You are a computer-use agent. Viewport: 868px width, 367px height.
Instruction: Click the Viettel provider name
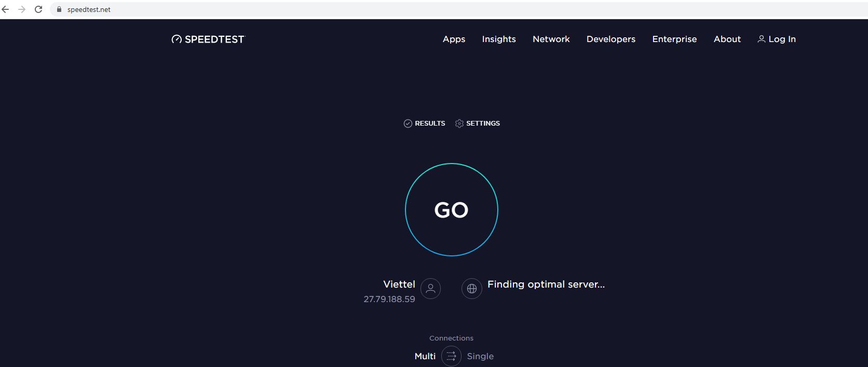[399, 284]
